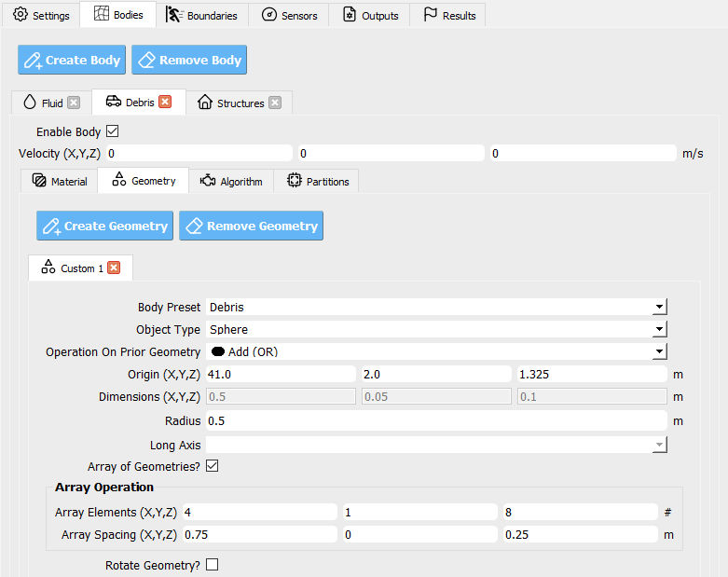Open Operation On Prior Geometry dropdown
This screenshot has height=577, width=728.
click(436, 351)
